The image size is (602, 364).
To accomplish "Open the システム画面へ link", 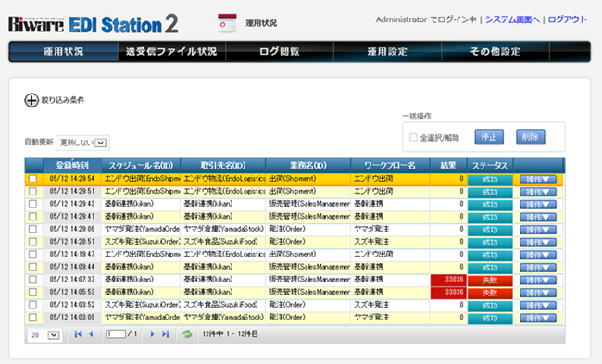I will (x=512, y=19).
